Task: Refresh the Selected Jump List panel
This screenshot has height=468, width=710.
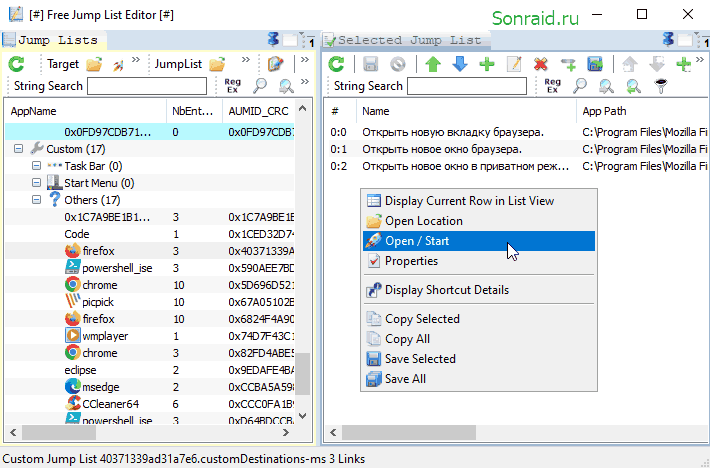Action: pyautogui.click(x=336, y=64)
